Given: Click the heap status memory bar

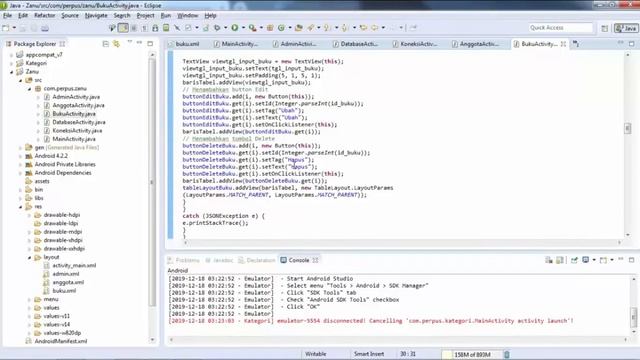Looking at the screenshot, I should click(x=472, y=355).
